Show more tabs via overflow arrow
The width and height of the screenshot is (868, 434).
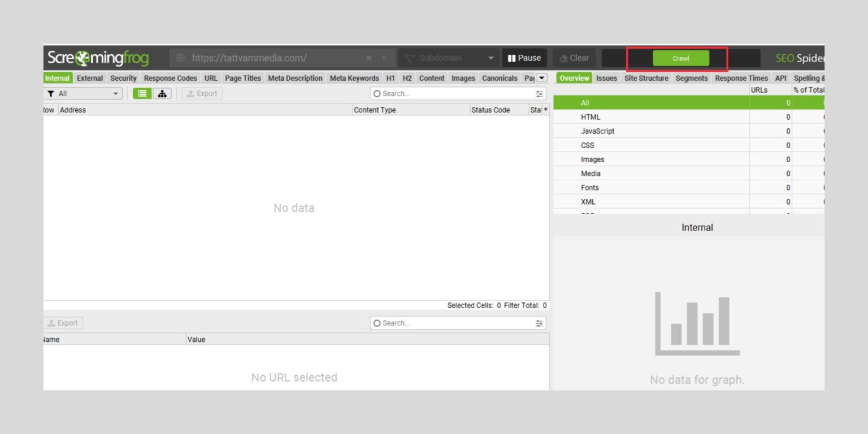(541, 78)
